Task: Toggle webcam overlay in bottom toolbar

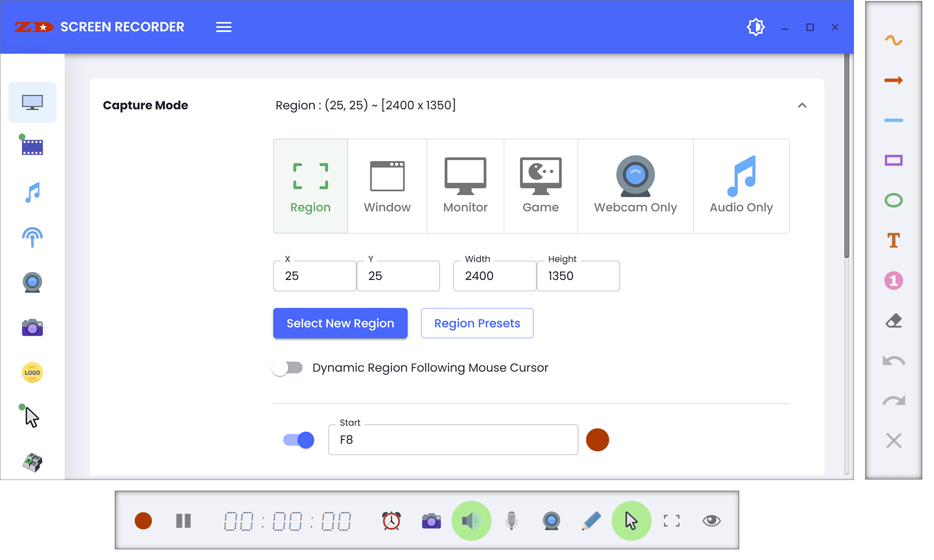Action: (551, 521)
